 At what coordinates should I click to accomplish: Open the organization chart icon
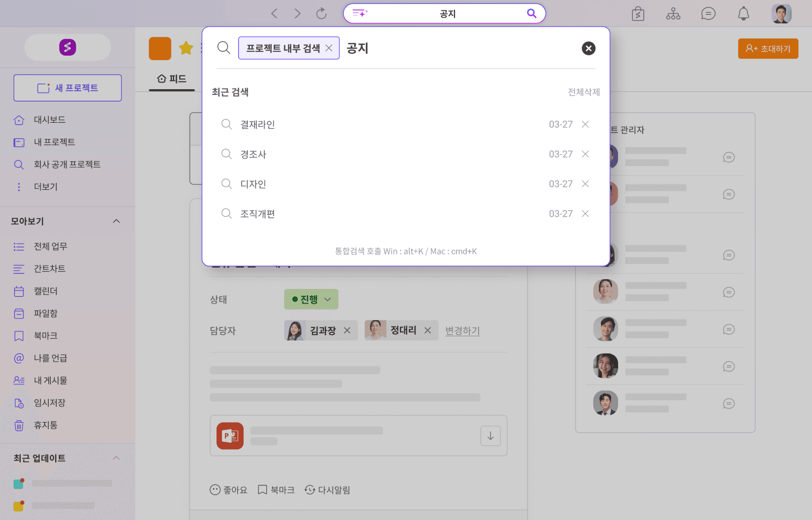[673, 14]
